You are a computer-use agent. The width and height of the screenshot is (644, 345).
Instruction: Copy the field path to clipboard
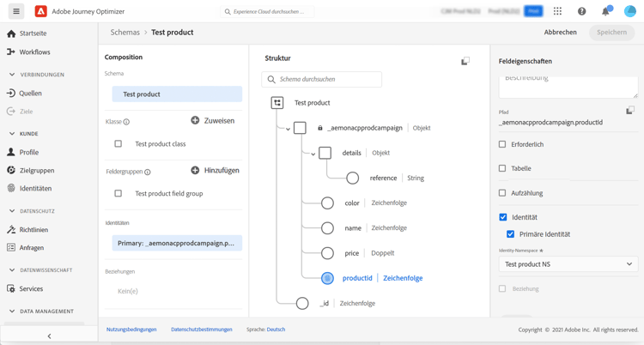click(x=630, y=111)
